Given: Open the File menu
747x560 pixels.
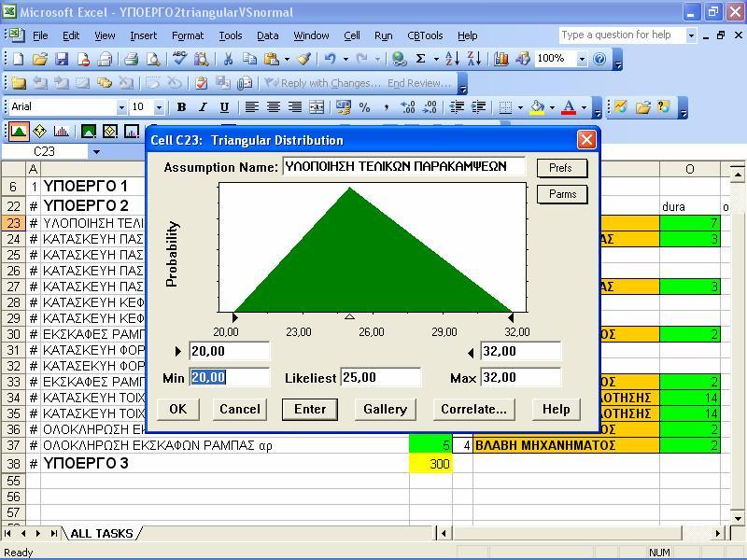Looking at the screenshot, I should point(40,35).
